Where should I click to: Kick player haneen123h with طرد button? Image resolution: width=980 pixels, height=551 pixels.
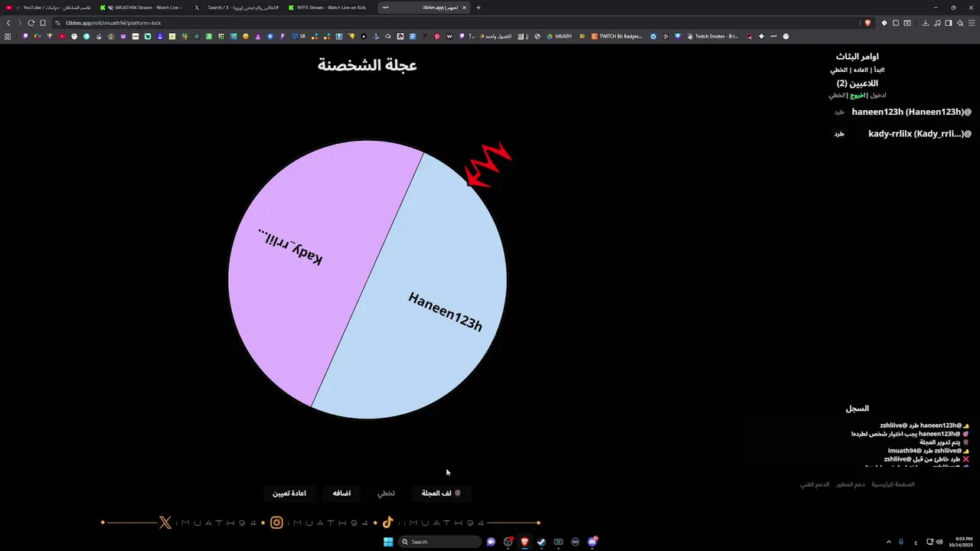tap(839, 112)
